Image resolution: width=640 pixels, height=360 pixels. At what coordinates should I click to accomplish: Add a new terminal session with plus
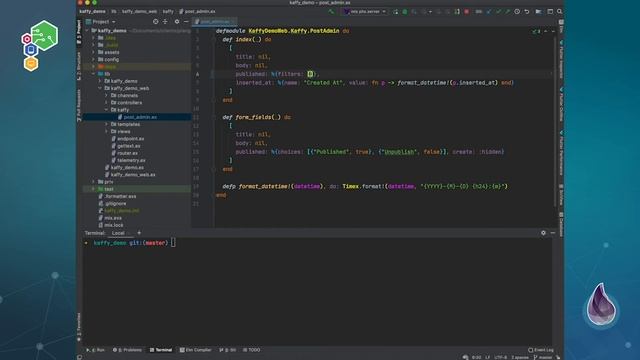[x=139, y=233]
